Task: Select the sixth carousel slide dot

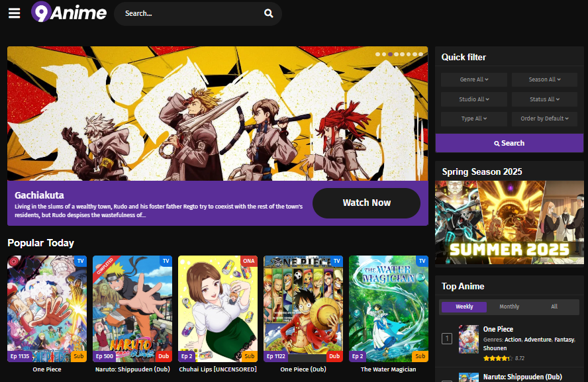Action: [409, 54]
